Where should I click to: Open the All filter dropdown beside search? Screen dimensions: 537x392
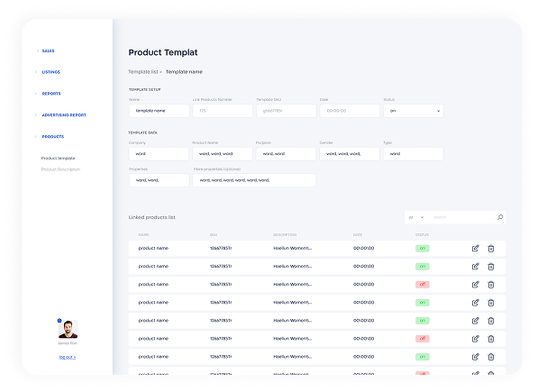tap(416, 217)
